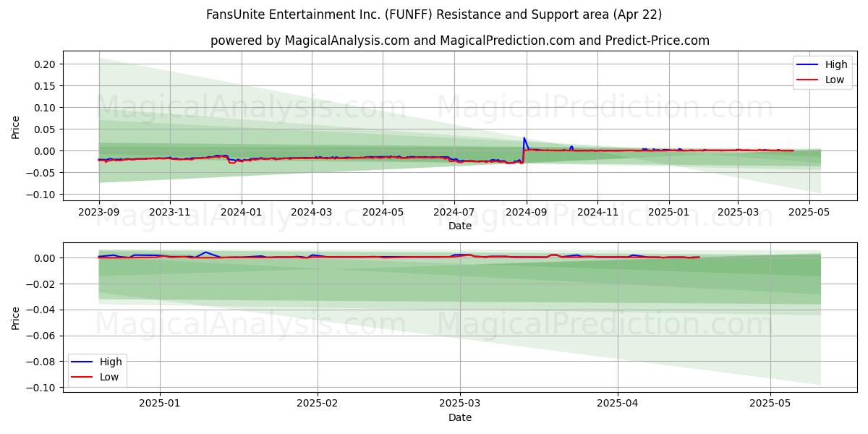Click the 2024-07 date label on top chart

click(x=454, y=213)
